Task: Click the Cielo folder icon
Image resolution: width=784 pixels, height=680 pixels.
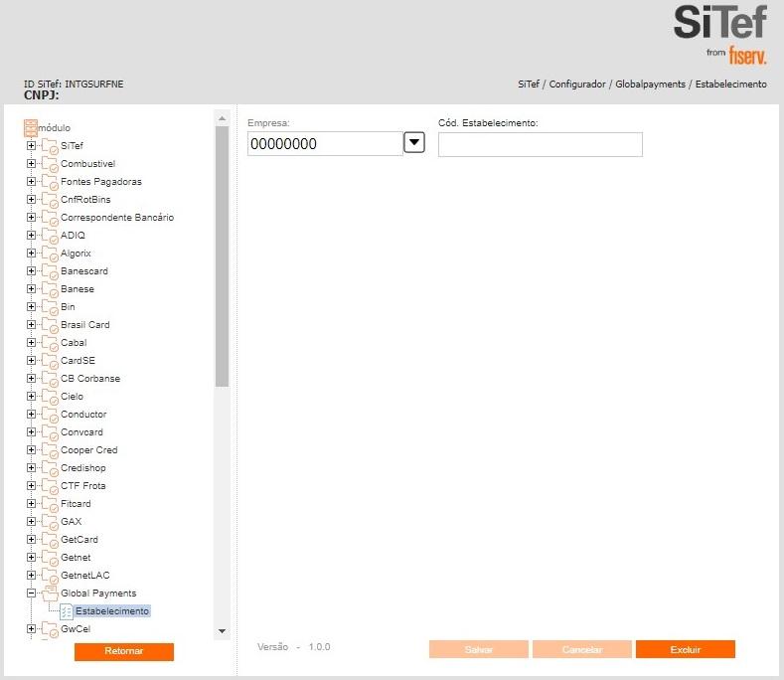Action: tap(50, 397)
